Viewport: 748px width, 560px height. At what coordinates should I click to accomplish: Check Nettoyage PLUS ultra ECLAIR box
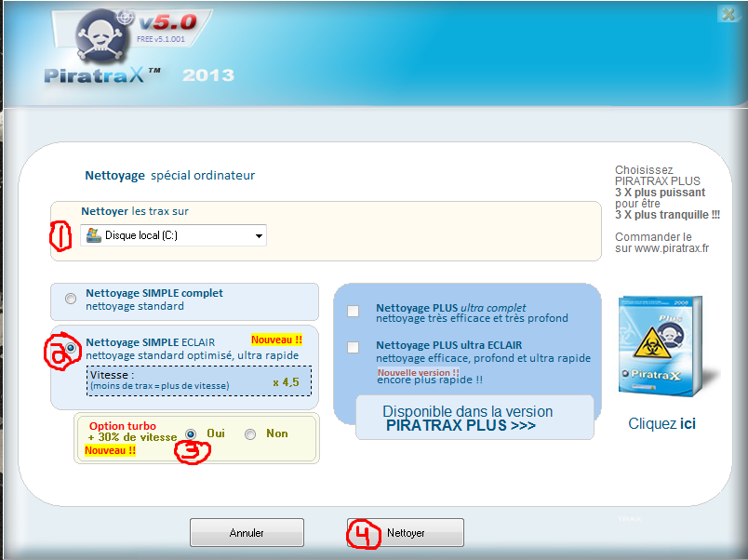[x=353, y=347]
